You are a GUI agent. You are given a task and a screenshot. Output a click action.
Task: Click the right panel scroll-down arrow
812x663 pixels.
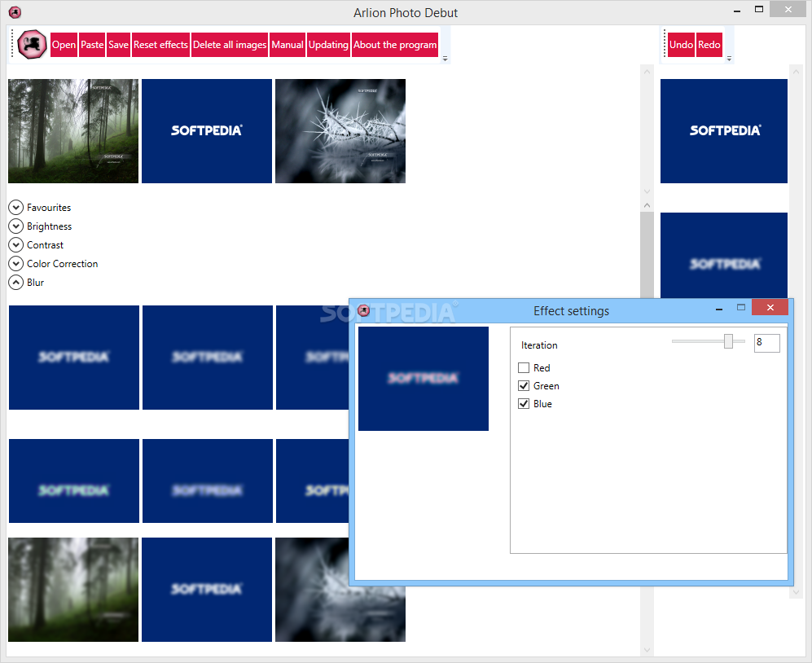[796, 592]
